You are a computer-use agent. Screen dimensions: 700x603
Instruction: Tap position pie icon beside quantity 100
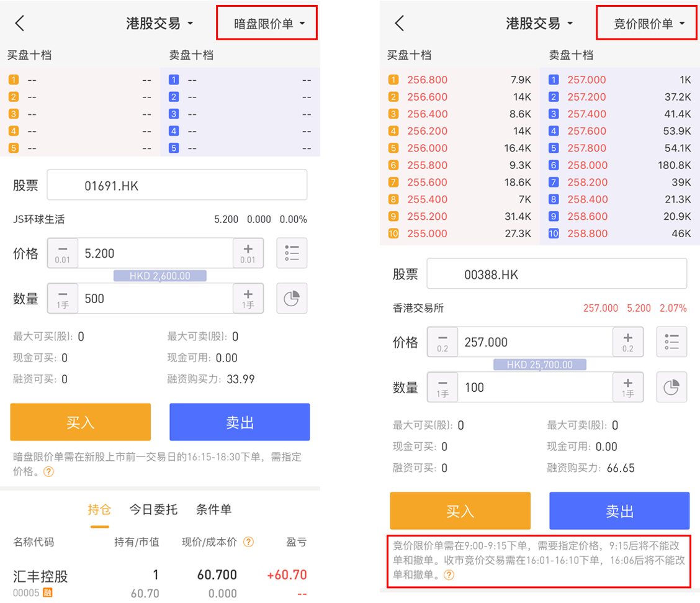(671, 388)
